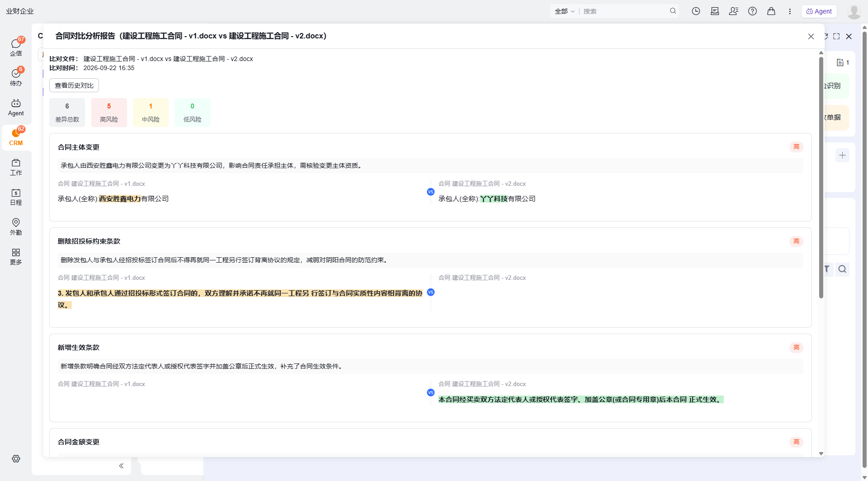The image size is (868, 481).
Task: Click the VS icon in 新增生效条款 section
Action: [x=430, y=392]
